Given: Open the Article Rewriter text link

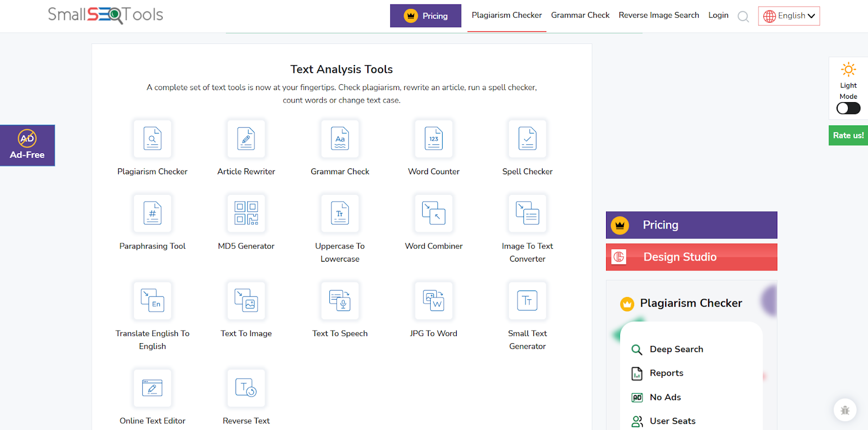Looking at the screenshot, I should (246, 172).
